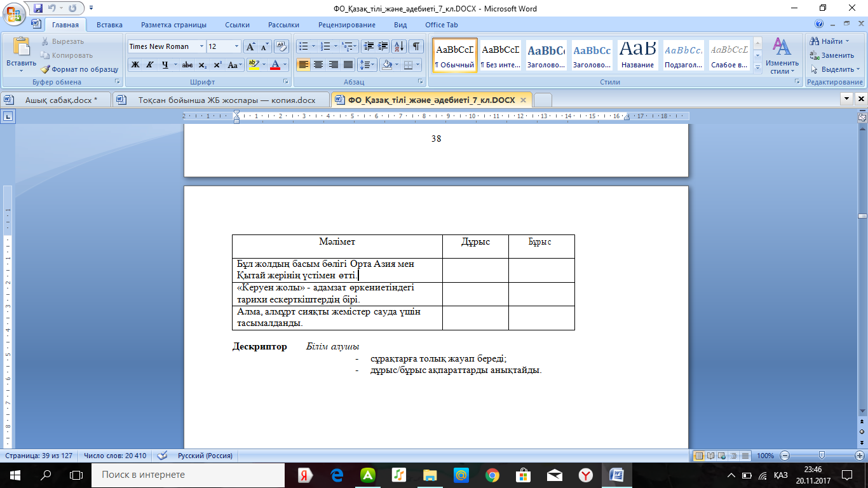Zoom out with minus button
The height and width of the screenshot is (488, 868).
[784, 456]
